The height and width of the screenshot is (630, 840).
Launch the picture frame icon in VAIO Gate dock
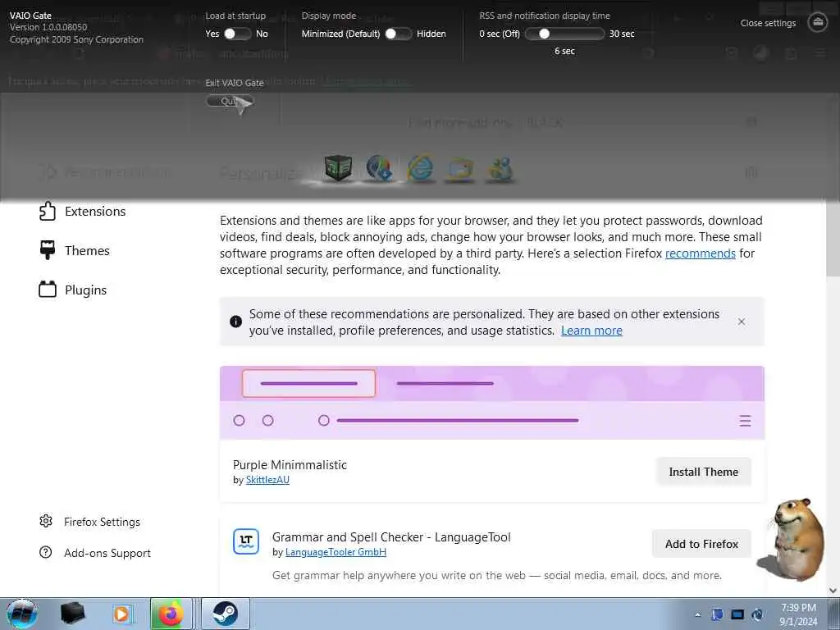(x=461, y=169)
